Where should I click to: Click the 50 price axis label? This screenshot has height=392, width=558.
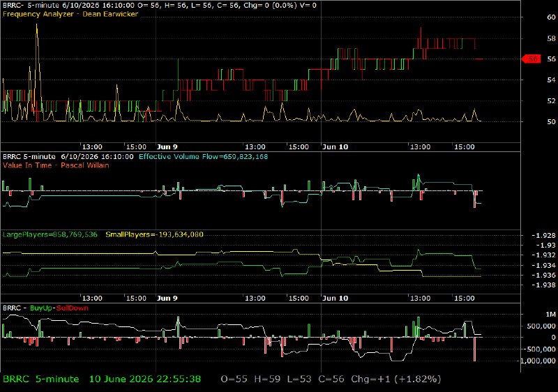point(551,121)
